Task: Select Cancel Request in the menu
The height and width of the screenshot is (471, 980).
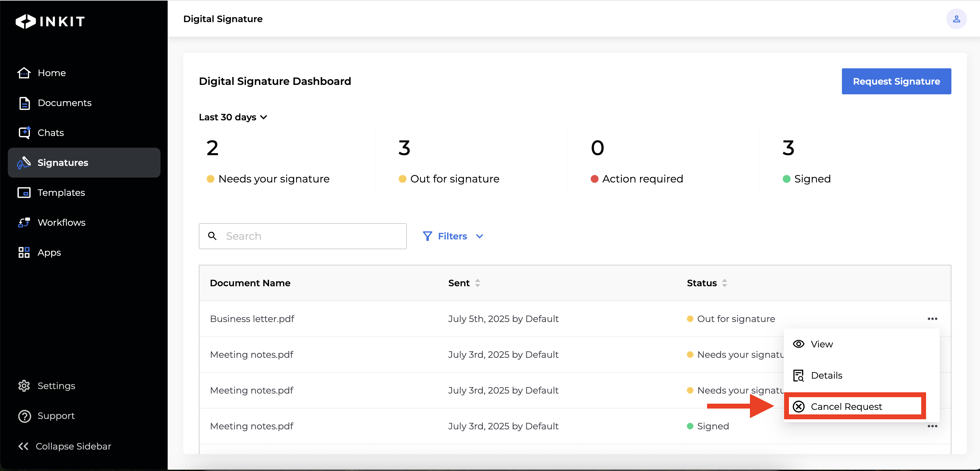Action: pyautogui.click(x=855, y=407)
